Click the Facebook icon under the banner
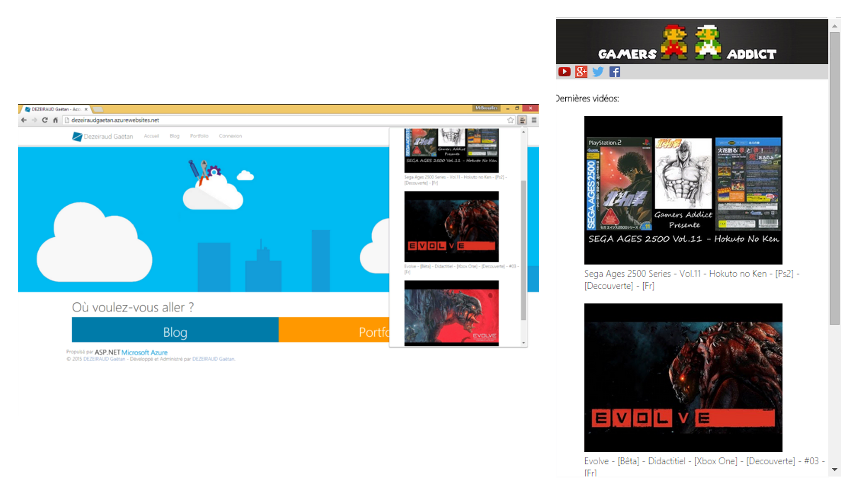Image resolution: width=860 pixels, height=498 pixels. [614, 72]
